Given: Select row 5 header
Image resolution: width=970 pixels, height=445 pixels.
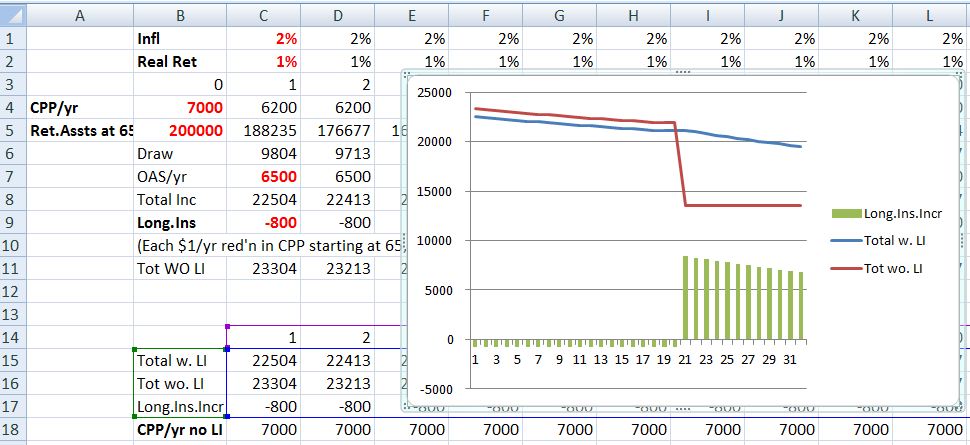Looking at the screenshot, I should click(x=12, y=129).
